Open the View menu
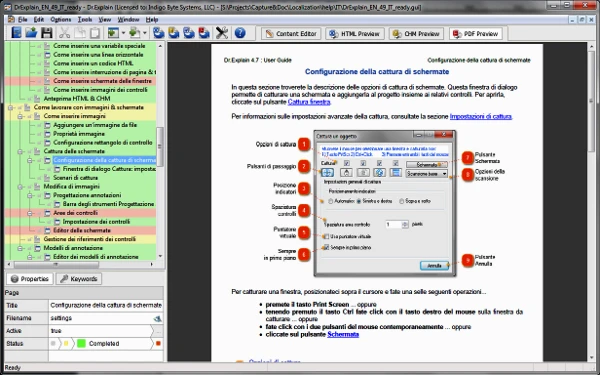 click(x=104, y=20)
